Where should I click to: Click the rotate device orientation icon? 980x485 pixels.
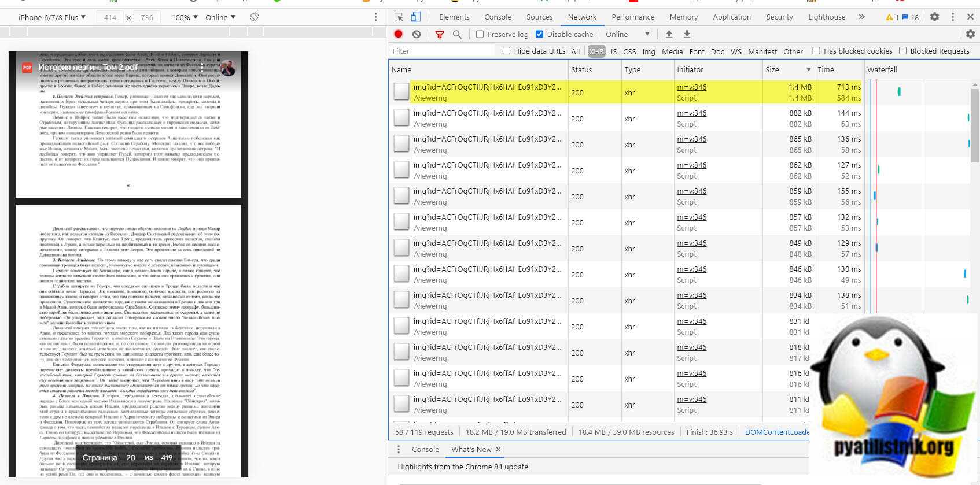[x=254, y=17]
